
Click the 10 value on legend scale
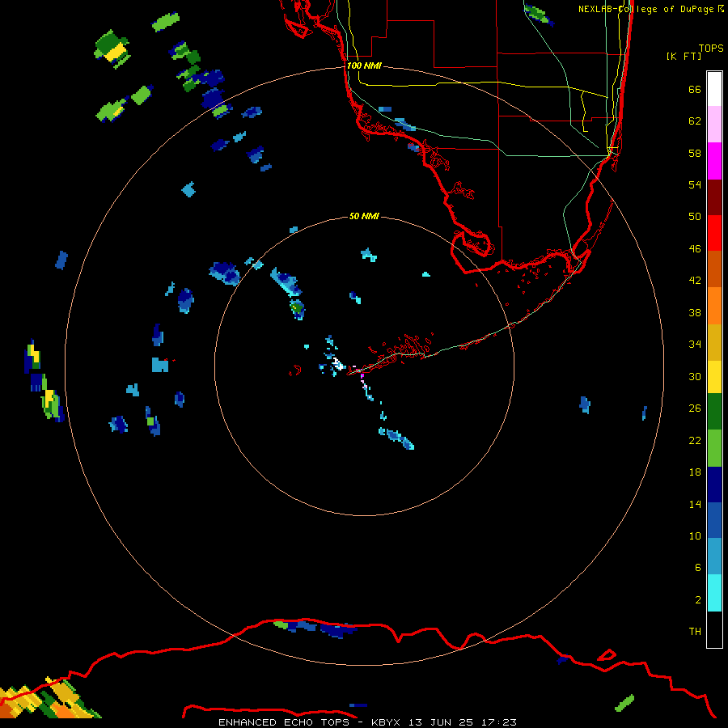click(x=695, y=536)
